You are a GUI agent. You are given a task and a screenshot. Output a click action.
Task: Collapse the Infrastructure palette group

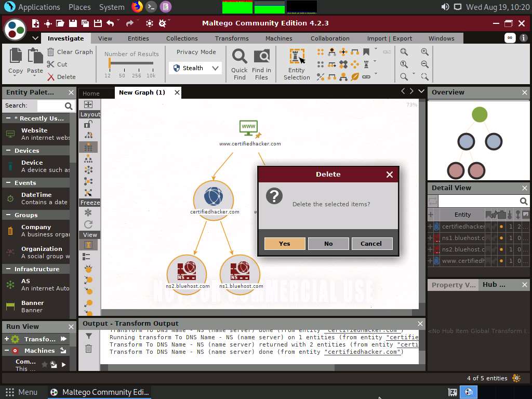(8, 269)
